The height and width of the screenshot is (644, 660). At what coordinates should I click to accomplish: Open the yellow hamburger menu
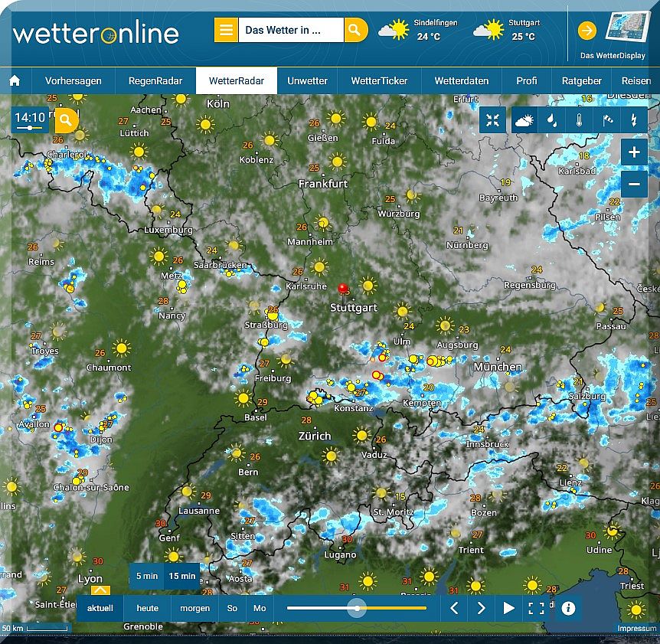tap(226, 31)
